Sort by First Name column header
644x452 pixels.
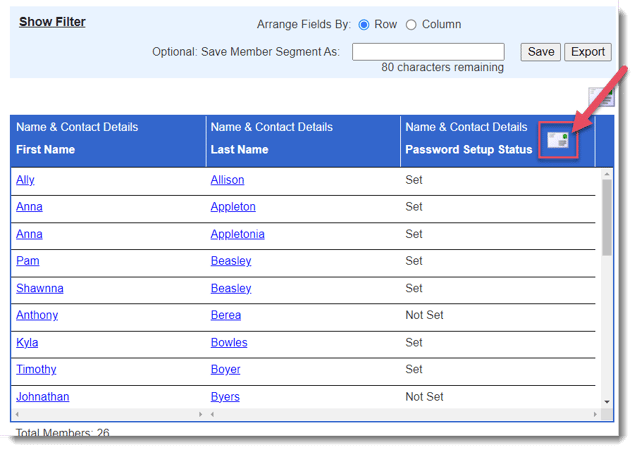[x=45, y=150]
